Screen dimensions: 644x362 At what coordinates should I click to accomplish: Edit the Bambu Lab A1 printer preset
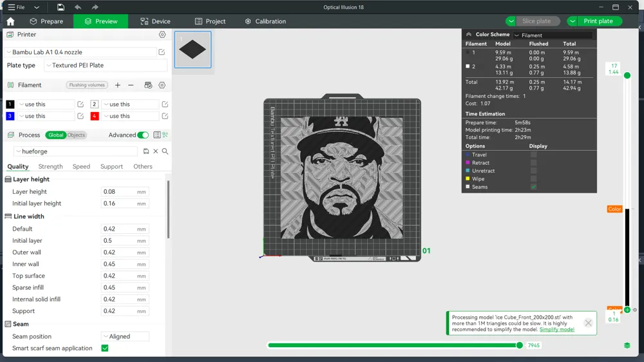(x=162, y=52)
